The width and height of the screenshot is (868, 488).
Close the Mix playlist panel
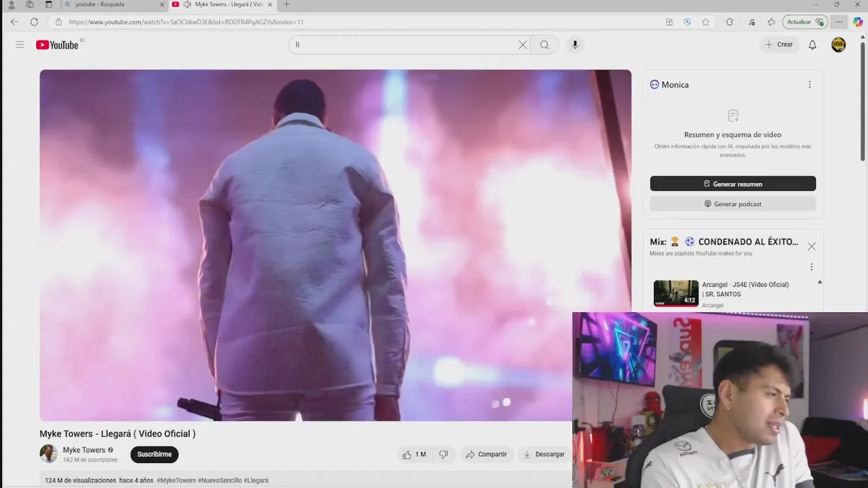coord(812,247)
